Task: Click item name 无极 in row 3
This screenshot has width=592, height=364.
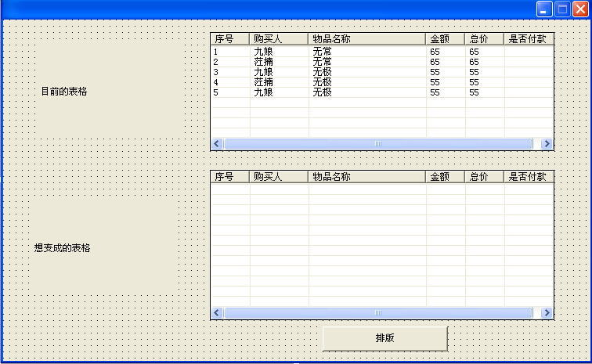Action: click(322, 72)
